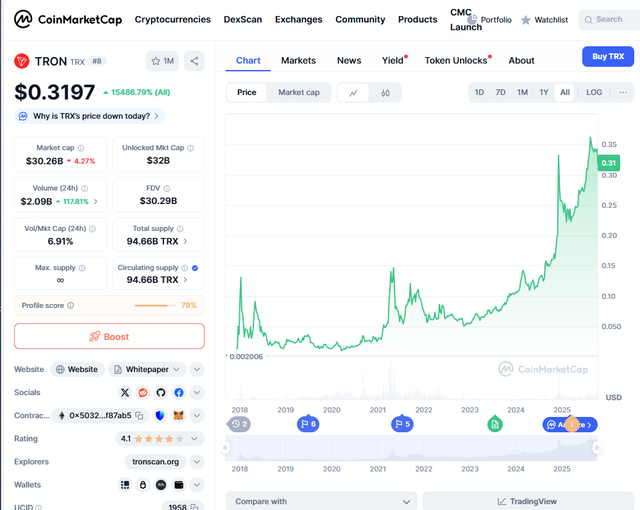Expand the Rating details chevron

point(197,438)
